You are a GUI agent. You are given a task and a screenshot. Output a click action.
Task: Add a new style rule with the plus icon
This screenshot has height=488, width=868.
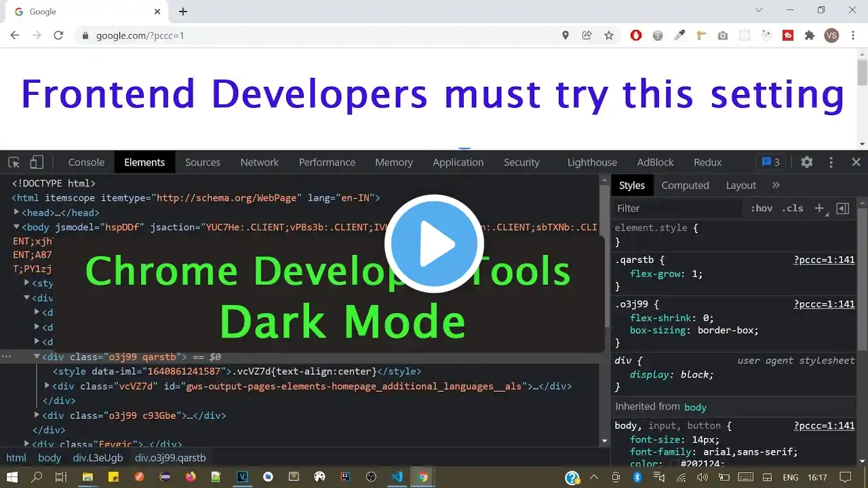click(820, 208)
